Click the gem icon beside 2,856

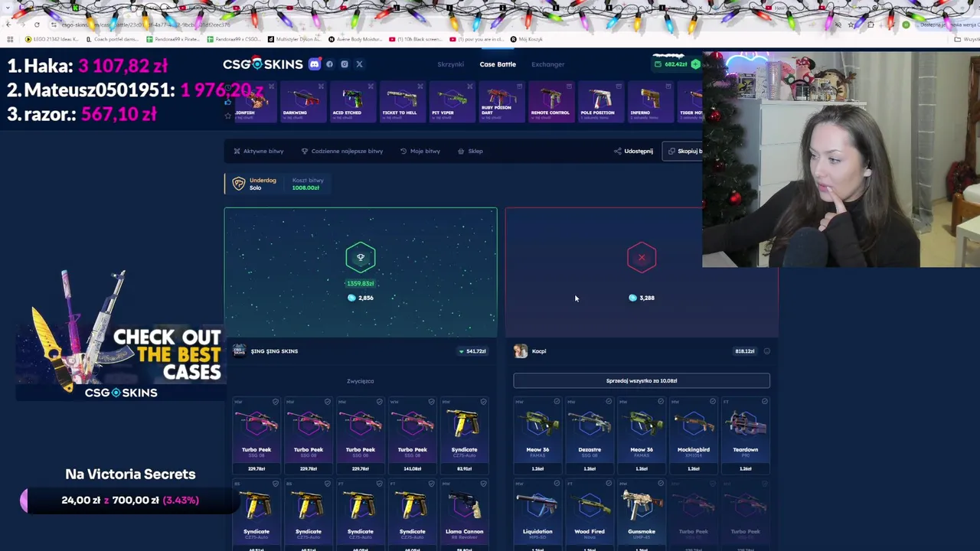(x=351, y=298)
